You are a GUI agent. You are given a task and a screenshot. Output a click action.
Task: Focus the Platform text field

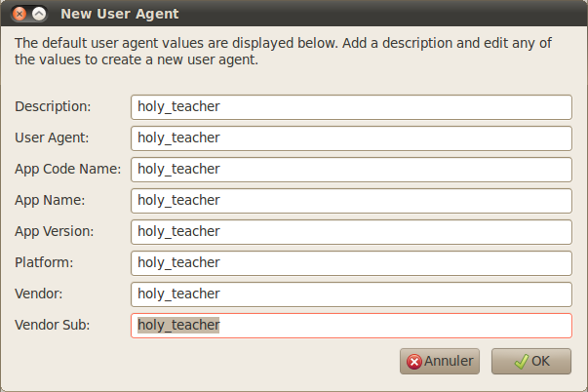351,262
